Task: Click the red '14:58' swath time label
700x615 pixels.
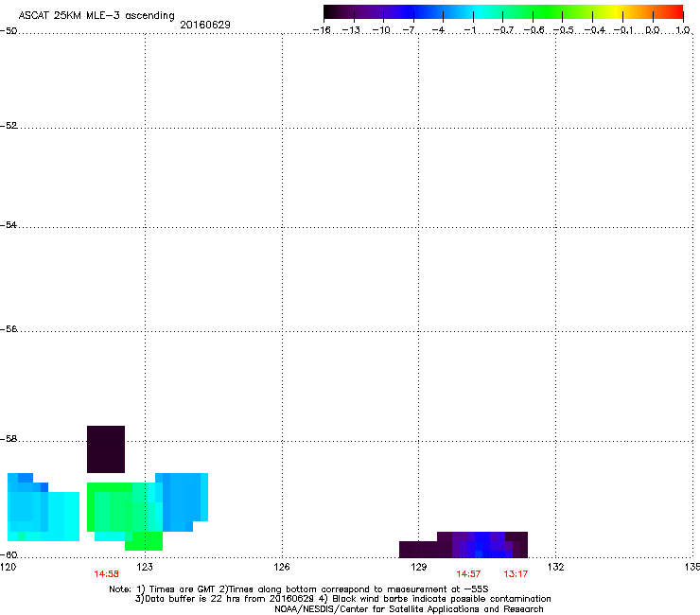Action: pyautogui.click(x=106, y=574)
